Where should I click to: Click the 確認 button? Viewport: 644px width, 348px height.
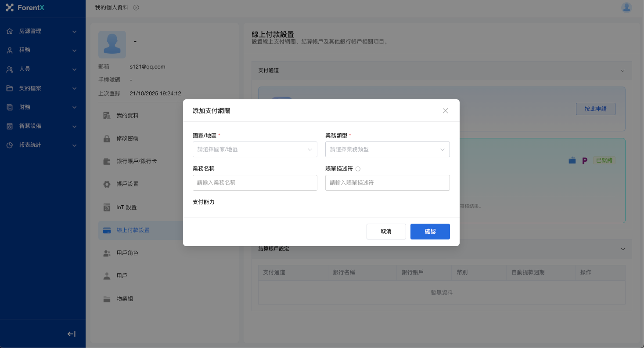click(430, 232)
